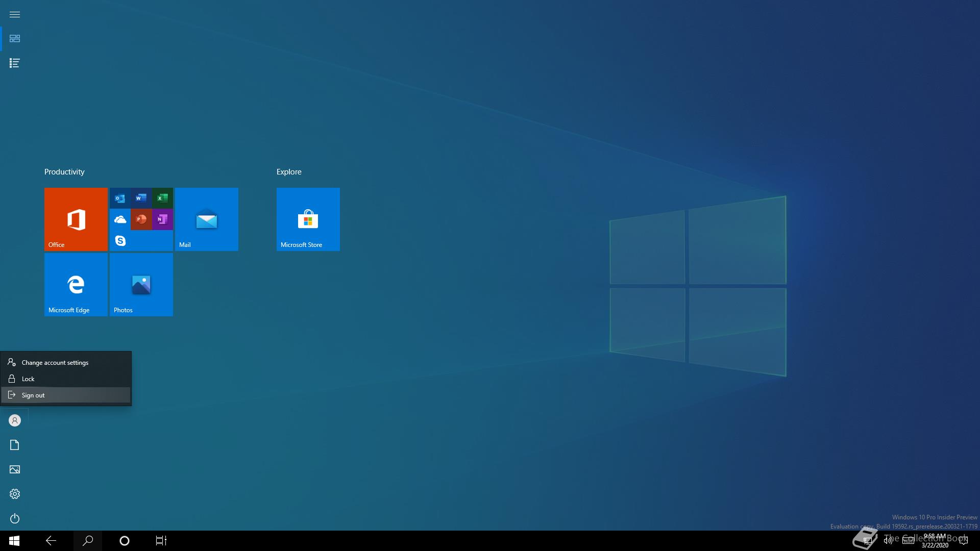This screenshot has height=551, width=980.
Task: Click the Explore group header
Action: 289,172
